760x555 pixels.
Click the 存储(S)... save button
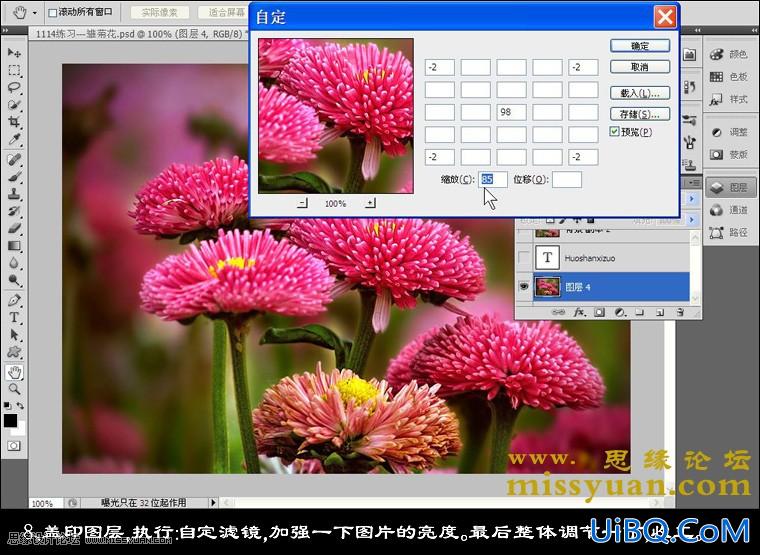[x=640, y=114]
